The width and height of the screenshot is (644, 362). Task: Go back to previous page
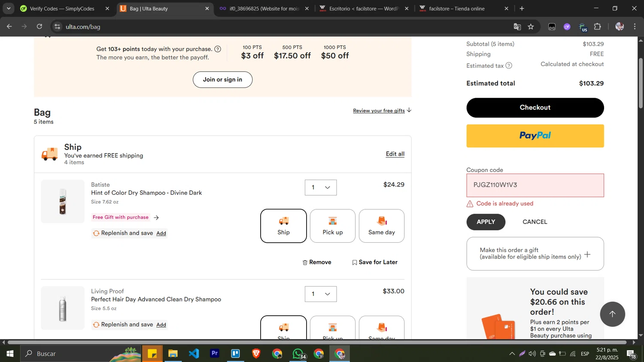9,27
